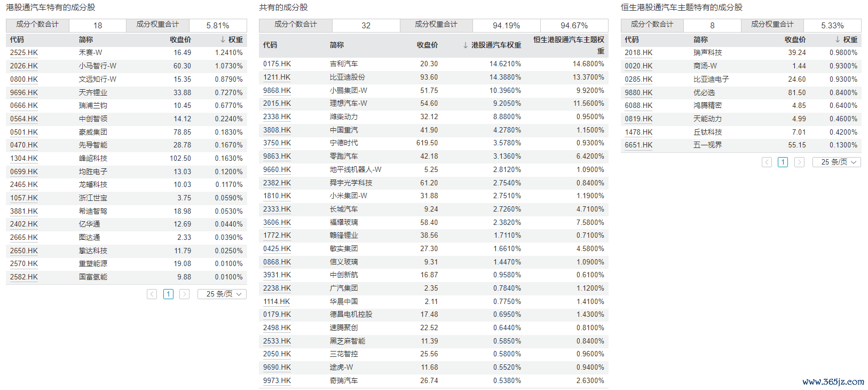The image size is (868, 390).
Task: Select the 理想汽车-W name cell
Action: click(x=349, y=104)
